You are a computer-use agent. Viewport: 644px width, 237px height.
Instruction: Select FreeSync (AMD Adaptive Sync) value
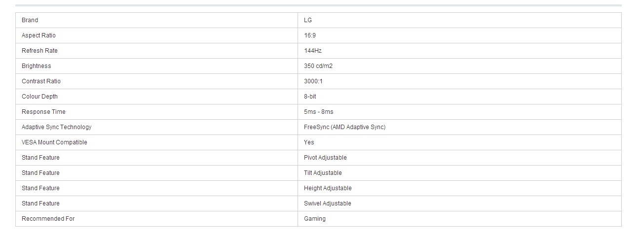345,127
